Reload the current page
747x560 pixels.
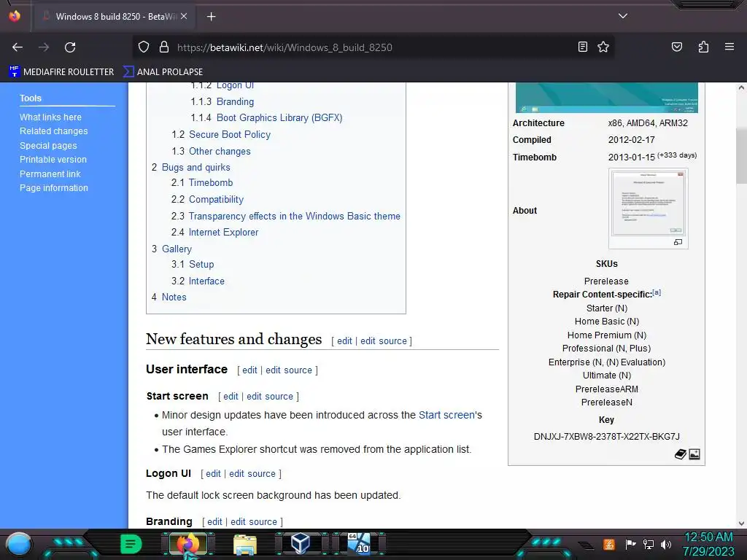(x=70, y=47)
